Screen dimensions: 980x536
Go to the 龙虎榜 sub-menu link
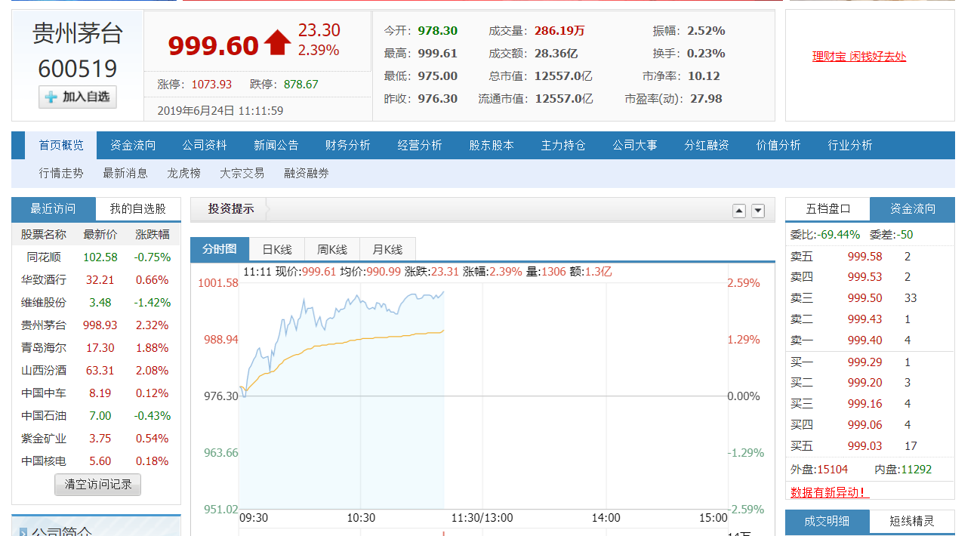184,174
